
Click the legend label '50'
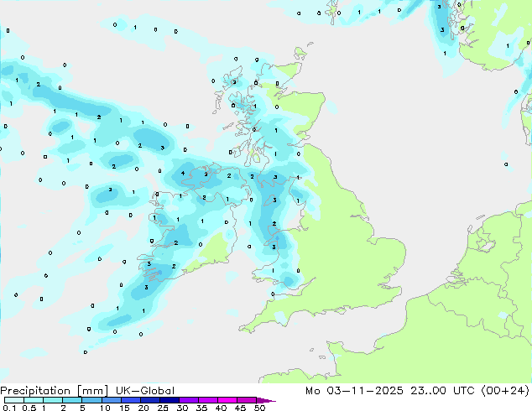click(259, 408)
